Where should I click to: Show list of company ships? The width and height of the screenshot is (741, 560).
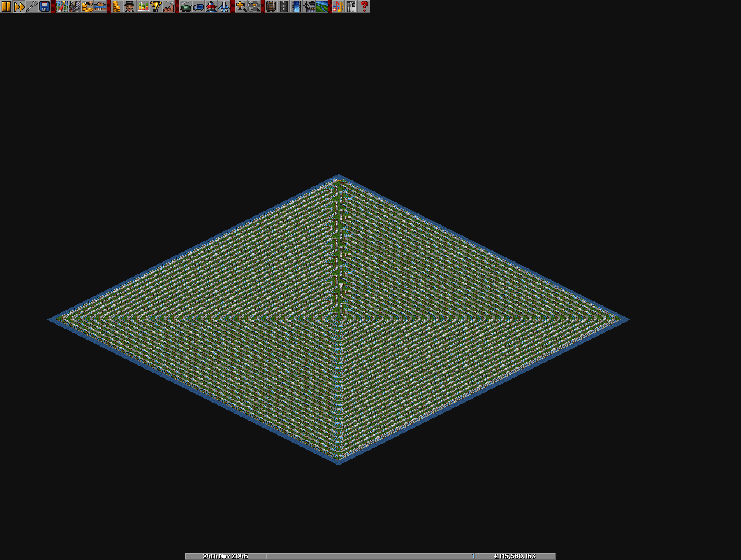[x=211, y=6]
